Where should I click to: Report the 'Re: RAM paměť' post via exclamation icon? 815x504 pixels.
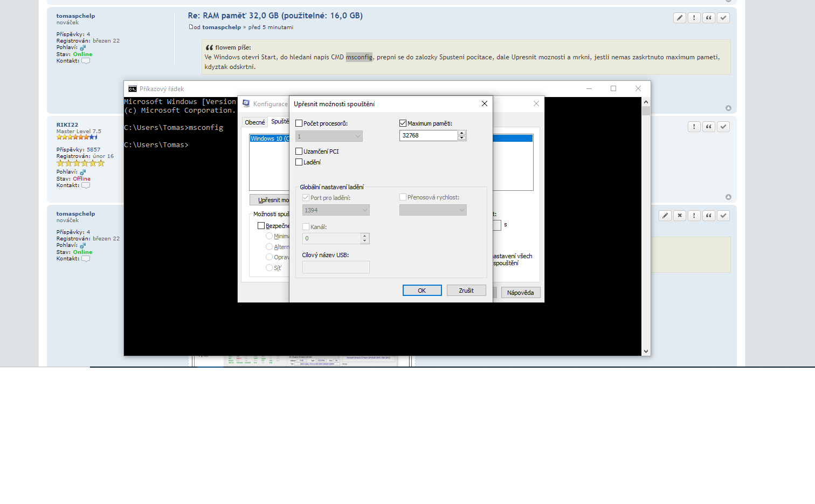click(694, 18)
